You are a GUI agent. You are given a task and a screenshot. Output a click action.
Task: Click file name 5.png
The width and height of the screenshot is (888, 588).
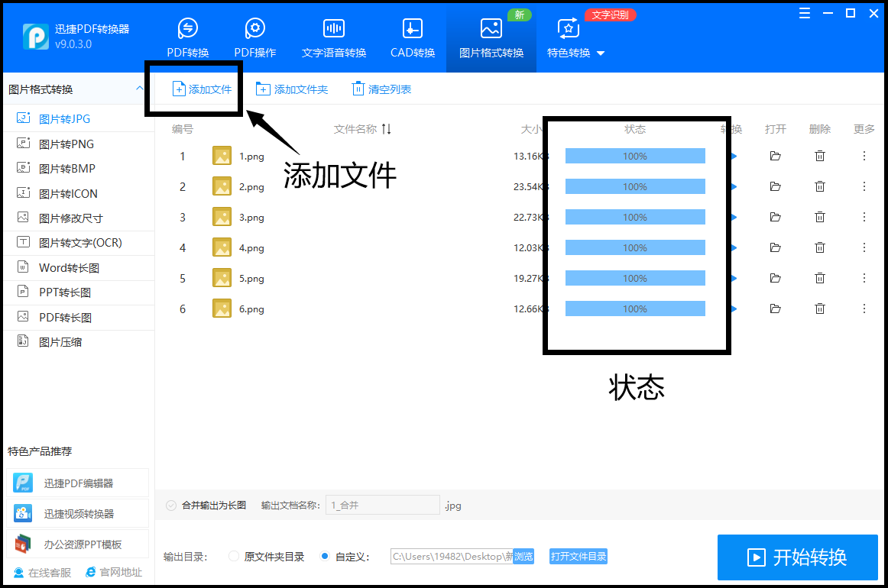click(251, 279)
